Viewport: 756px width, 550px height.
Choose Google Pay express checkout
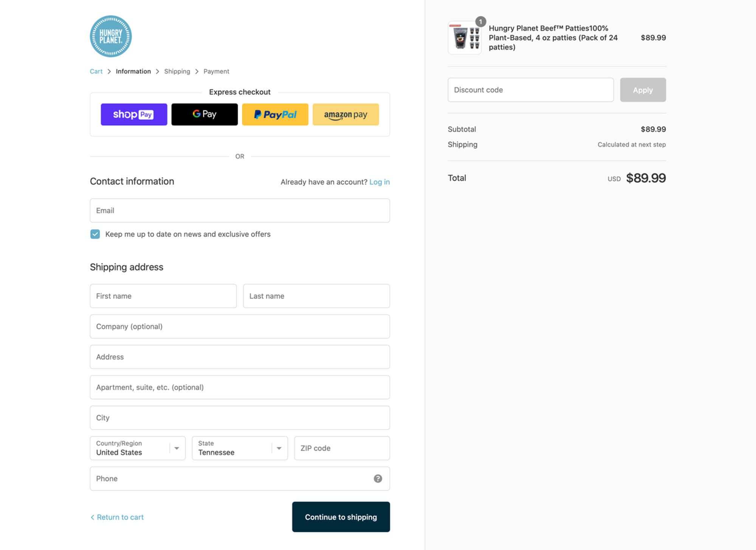[204, 114]
